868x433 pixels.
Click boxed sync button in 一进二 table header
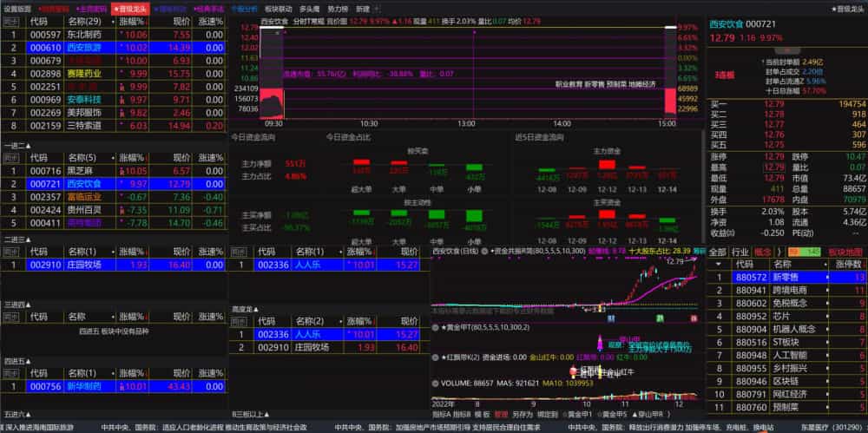[10, 158]
